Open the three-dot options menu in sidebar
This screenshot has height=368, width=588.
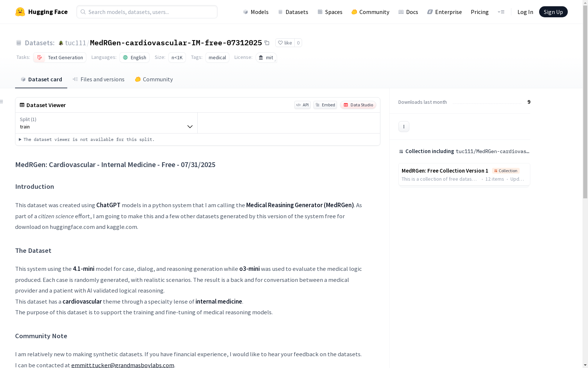pos(404,127)
